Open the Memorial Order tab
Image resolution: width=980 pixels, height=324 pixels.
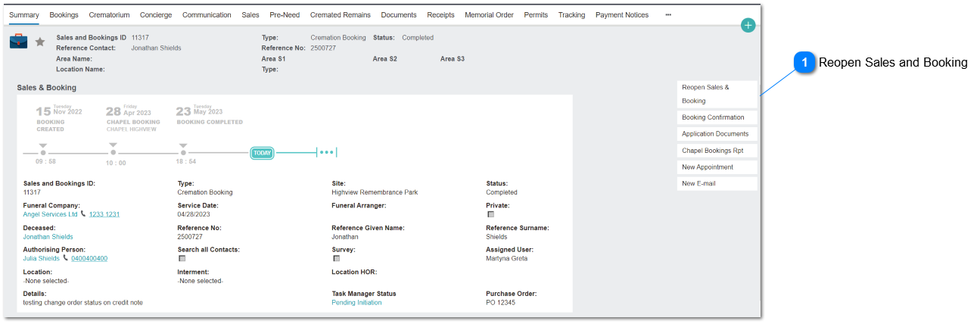pyautogui.click(x=489, y=14)
